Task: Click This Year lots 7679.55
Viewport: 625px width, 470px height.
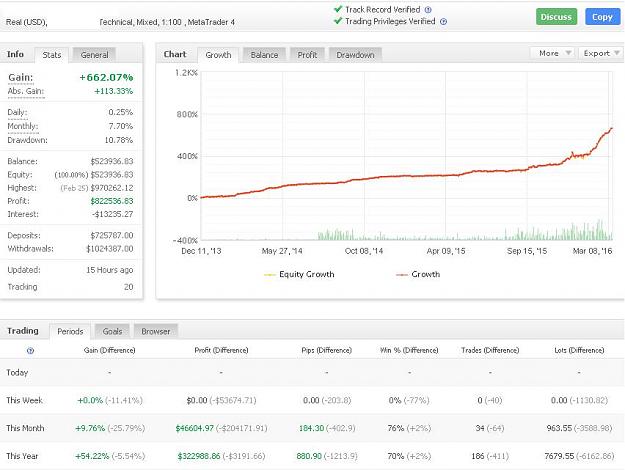Action: [559, 456]
